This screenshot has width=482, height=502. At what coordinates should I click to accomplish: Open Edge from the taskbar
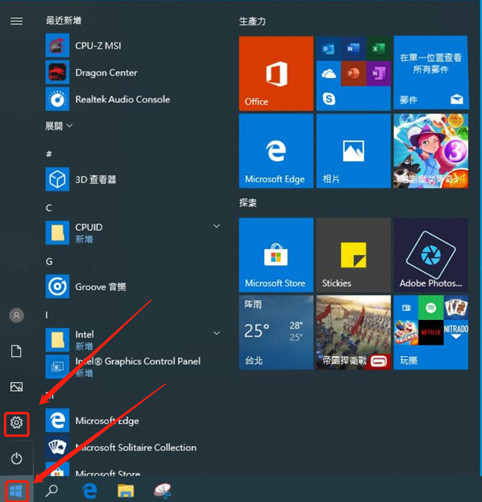click(89, 491)
